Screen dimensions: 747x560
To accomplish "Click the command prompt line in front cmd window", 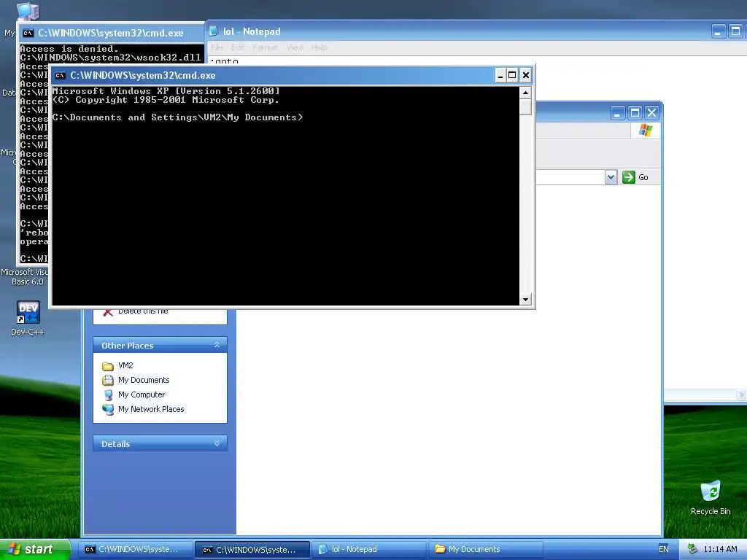I will [177, 117].
